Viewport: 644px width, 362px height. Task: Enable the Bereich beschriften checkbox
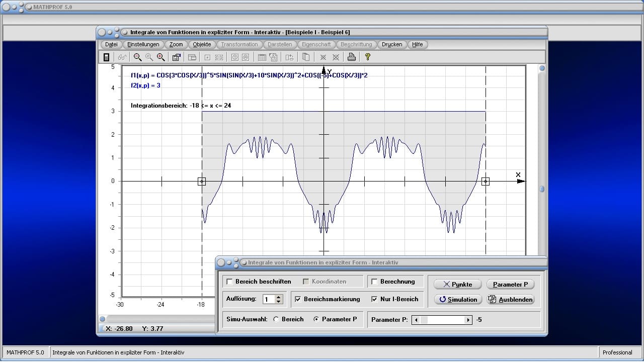230,282
